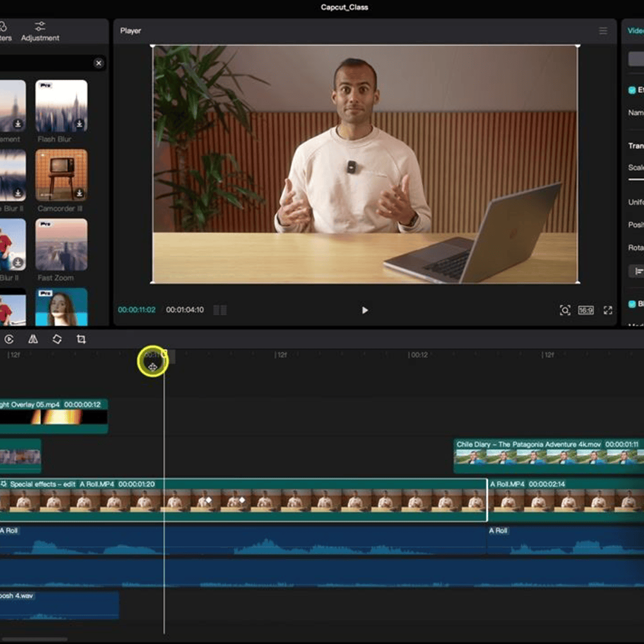Open the Player panel hamburger menu
The height and width of the screenshot is (644, 644).
click(x=603, y=31)
